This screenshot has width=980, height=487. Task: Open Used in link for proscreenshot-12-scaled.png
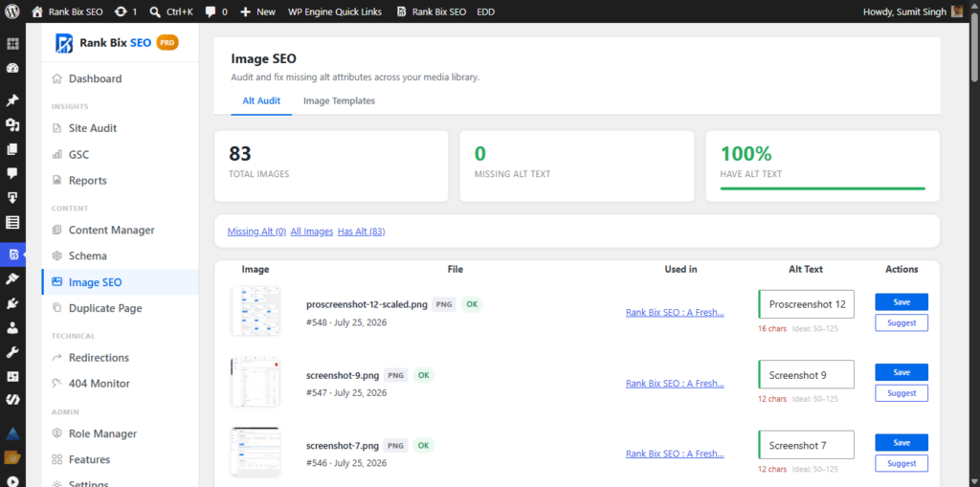[x=675, y=313]
